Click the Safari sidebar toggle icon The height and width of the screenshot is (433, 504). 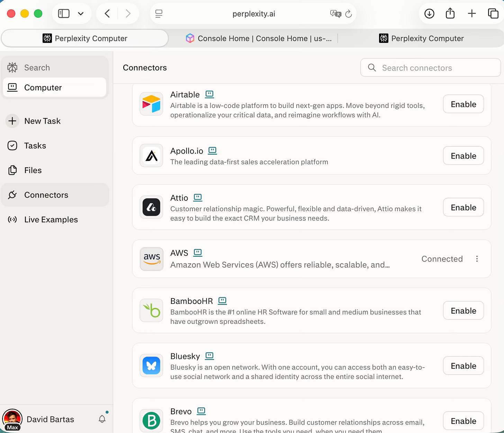point(64,13)
